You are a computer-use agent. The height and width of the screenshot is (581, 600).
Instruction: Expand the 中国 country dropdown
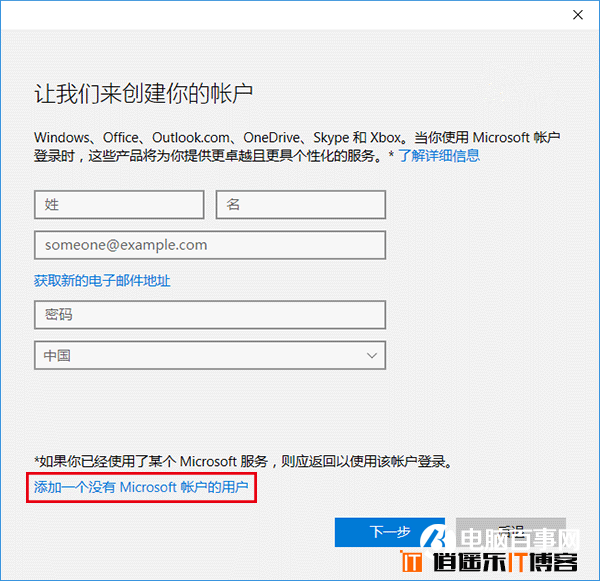coord(210,356)
